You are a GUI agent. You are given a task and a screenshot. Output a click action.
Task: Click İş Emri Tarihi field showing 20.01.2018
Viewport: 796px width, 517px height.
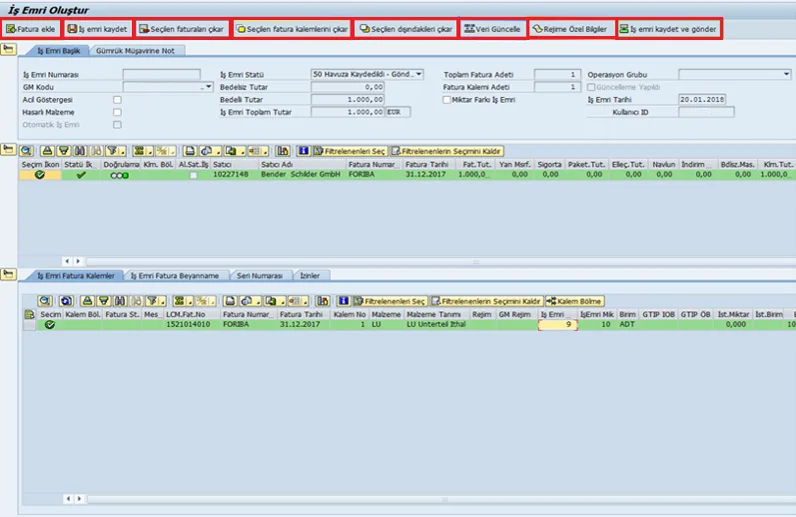pos(702,100)
